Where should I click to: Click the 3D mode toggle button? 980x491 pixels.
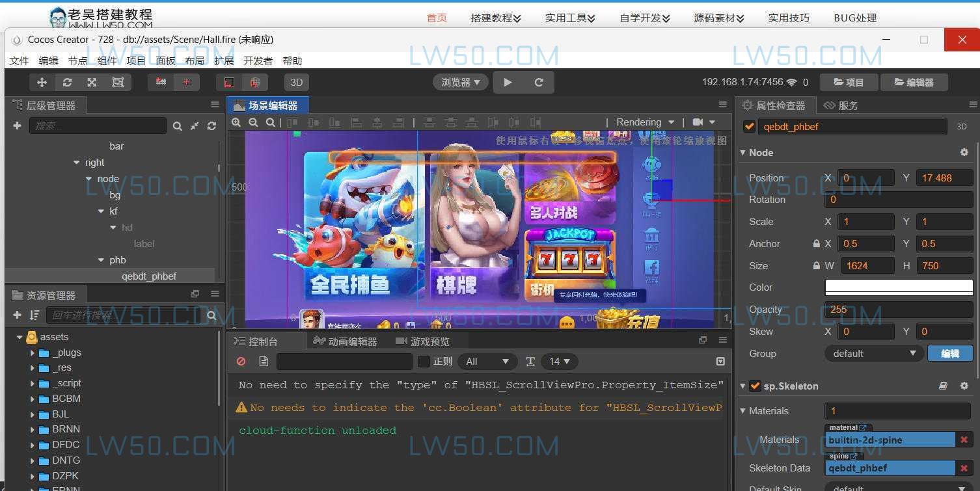click(x=297, y=82)
